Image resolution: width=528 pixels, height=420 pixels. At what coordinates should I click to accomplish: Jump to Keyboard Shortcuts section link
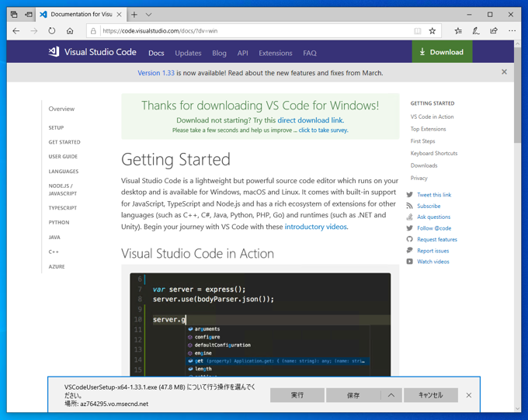(434, 153)
